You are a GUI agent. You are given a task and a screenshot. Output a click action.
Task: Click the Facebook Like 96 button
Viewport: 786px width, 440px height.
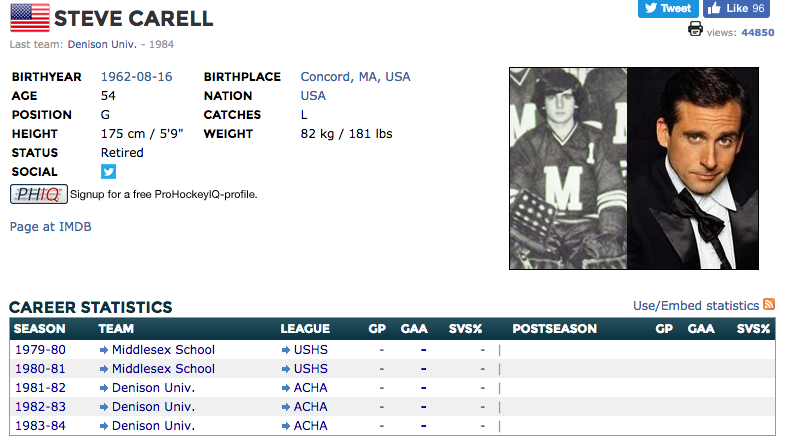[x=736, y=8]
